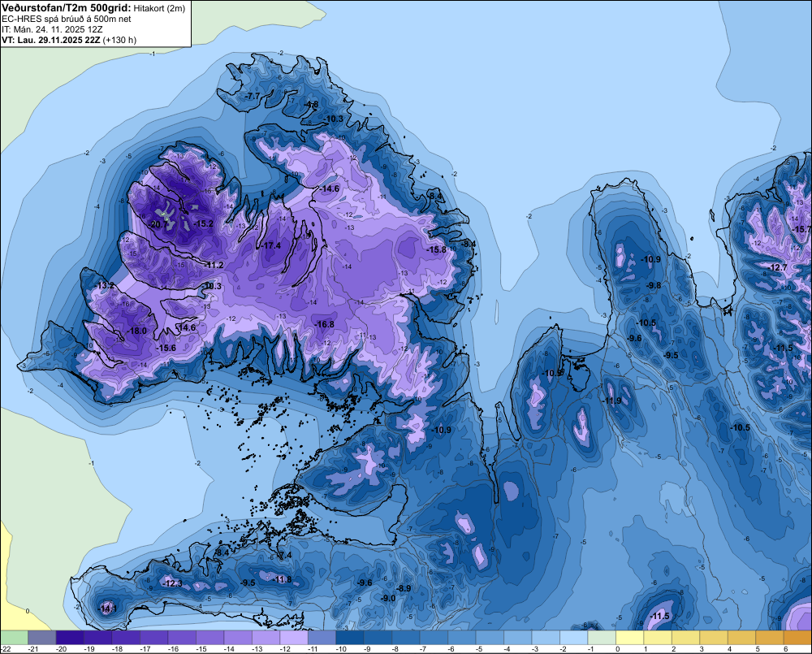Pick the legend swatch between 3 and 4
This screenshot has height=654, width=812.
pyautogui.click(x=713, y=637)
